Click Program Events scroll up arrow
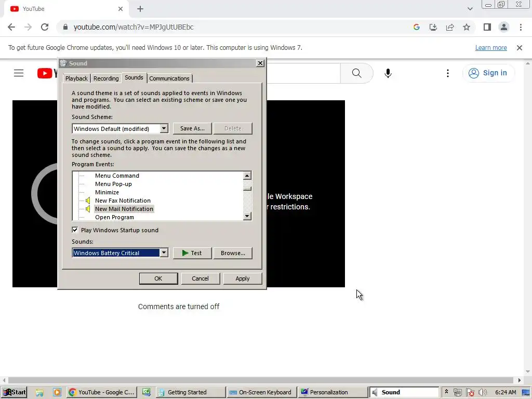The image size is (532, 399). coord(247,176)
